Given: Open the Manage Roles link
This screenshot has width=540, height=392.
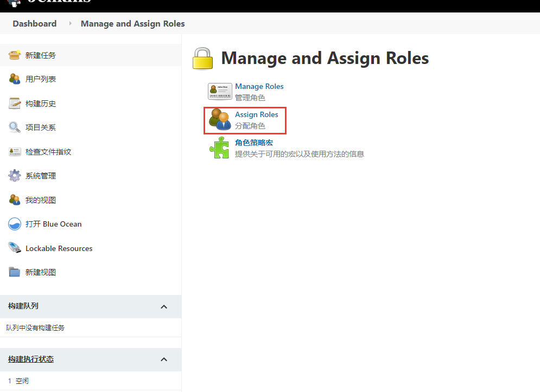Looking at the screenshot, I should [259, 86].
